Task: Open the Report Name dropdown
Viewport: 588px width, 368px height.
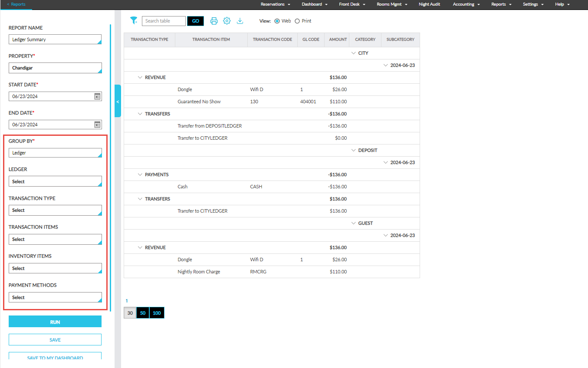Action: pos(55,39)
